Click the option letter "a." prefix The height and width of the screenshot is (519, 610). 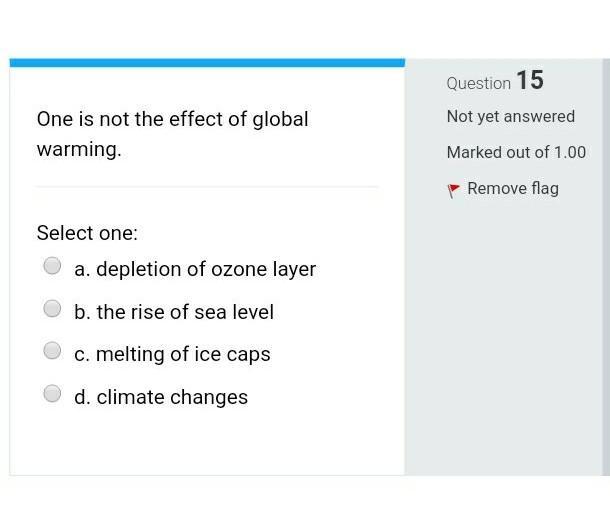tap(82, 269)
